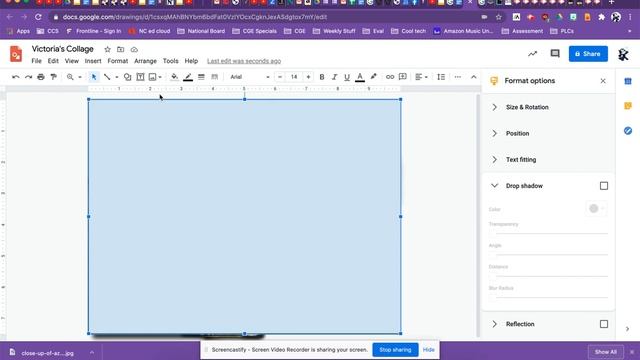Click Stop sharing in Screencastify bar
The height and width of the screenshot is (360, 640).
(395, 350)
